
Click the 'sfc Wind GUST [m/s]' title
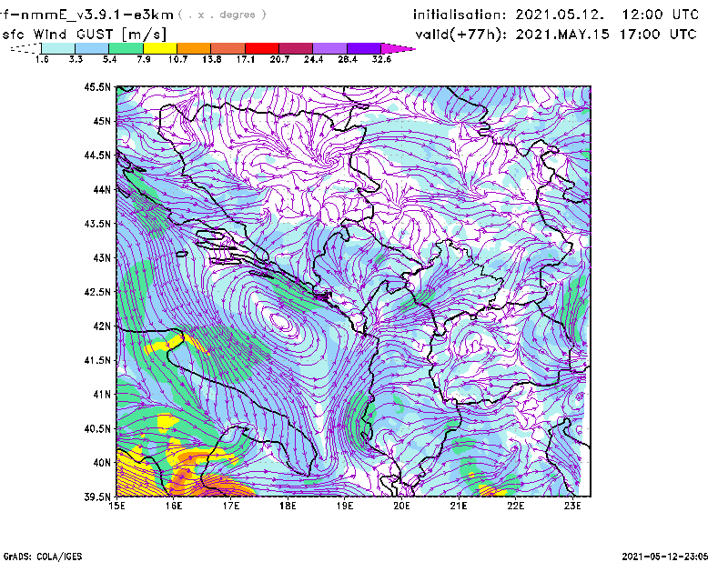(x=84, y=35)
